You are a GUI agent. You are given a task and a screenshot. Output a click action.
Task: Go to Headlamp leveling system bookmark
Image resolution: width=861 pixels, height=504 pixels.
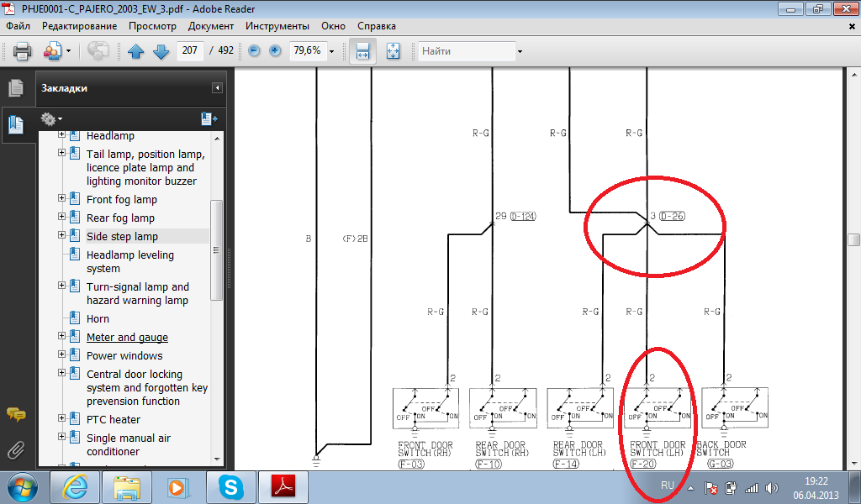tap(130, 261)
